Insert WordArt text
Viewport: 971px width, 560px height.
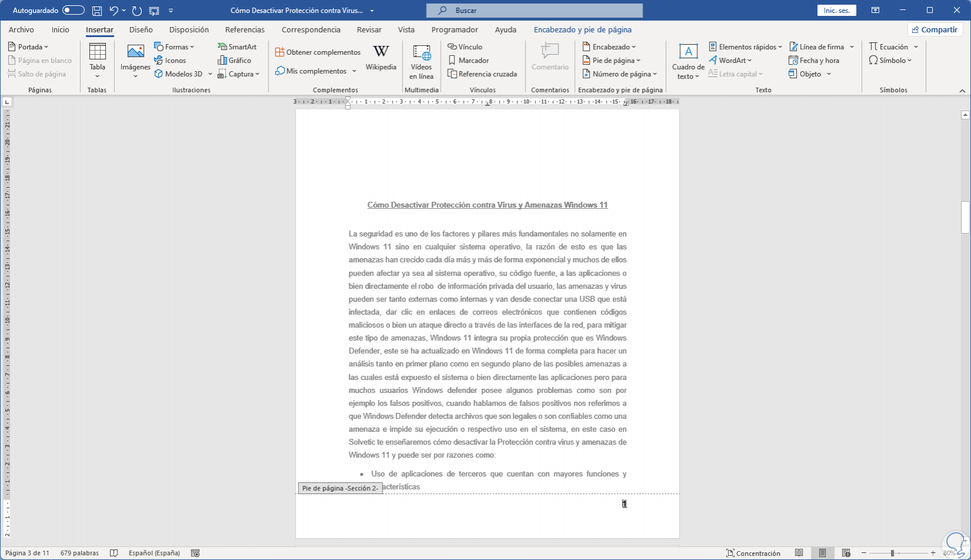(730, 61)
